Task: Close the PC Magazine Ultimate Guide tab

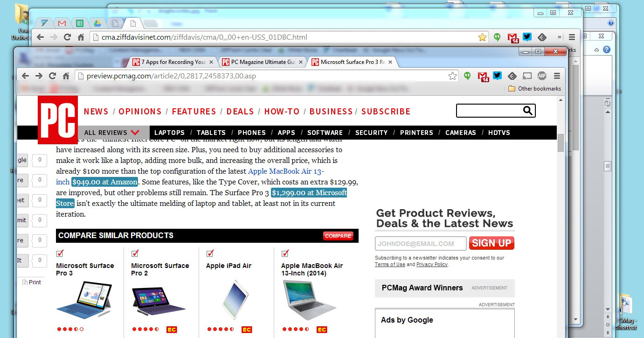Action: (x=301, y=62)
